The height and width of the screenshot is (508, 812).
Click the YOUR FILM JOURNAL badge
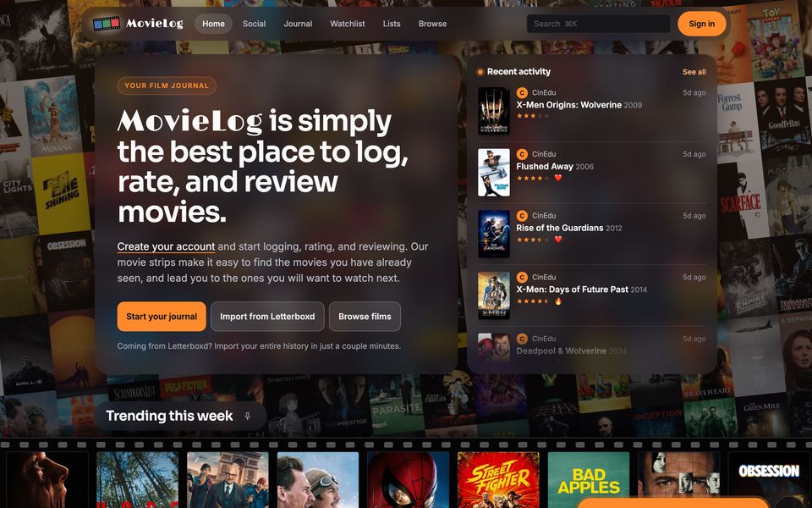(x=167, y=86)
